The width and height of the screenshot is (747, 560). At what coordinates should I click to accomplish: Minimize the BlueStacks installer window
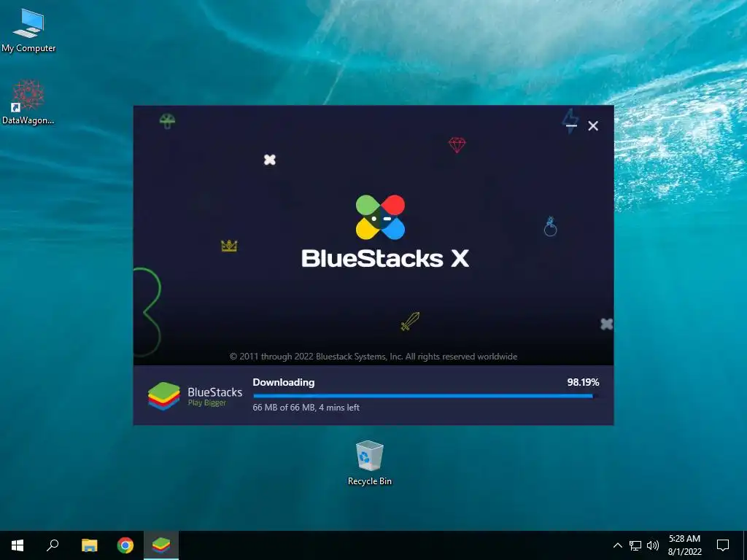pyautogui.click(x=571, y=125)
